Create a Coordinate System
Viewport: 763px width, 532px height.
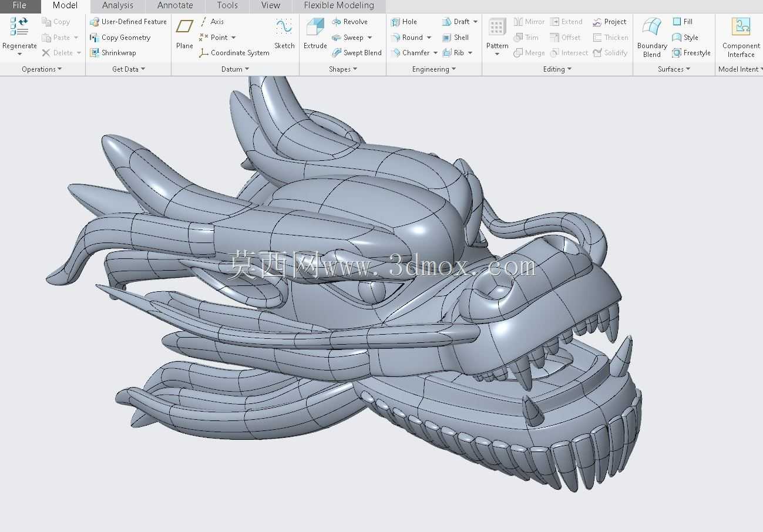coord(234,53)
